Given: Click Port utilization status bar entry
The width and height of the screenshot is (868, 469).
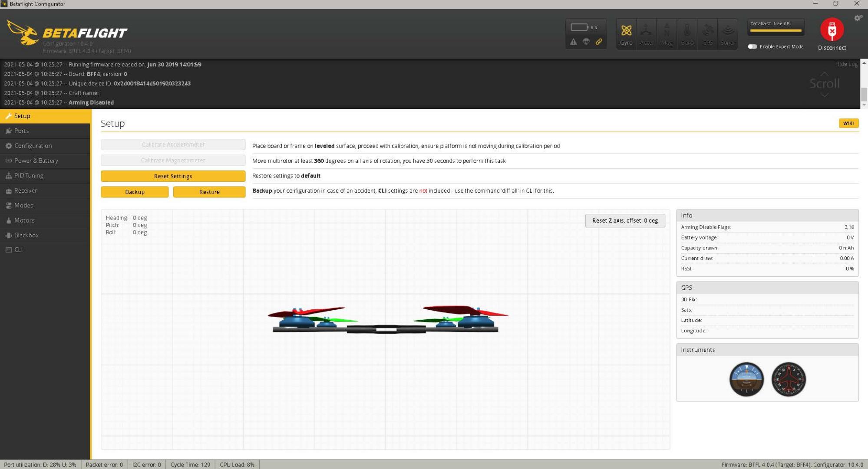Looking at the screenshot, I should click(40, 465).
